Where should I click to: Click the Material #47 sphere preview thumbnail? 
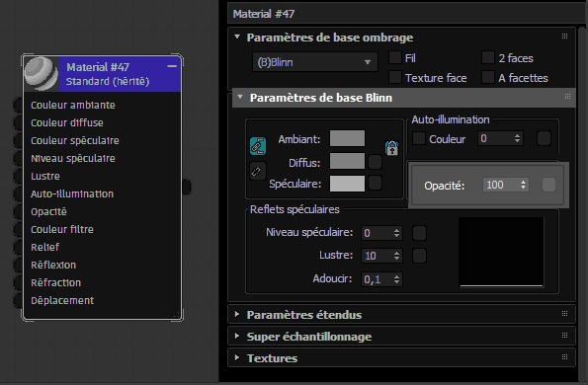click(42, 74)
